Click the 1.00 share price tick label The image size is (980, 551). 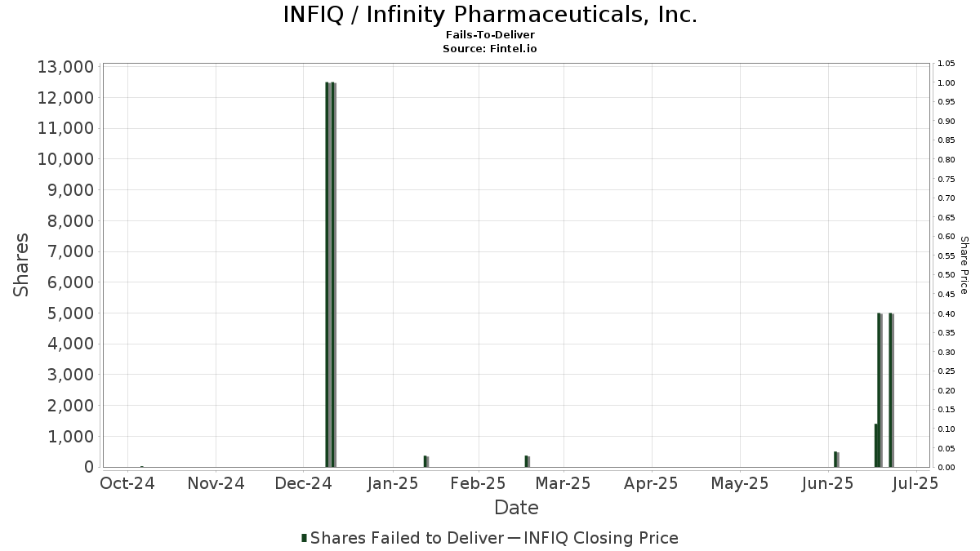(x=947, y=83)
